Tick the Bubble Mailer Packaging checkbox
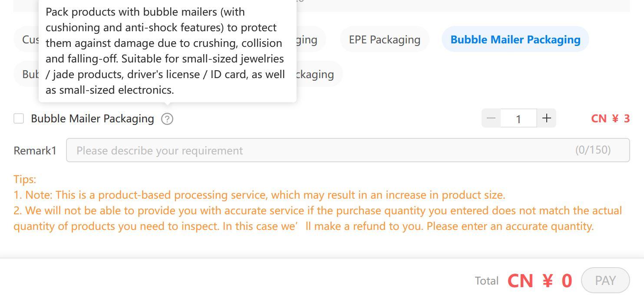This screenshot has height=298, width=644. coord(19,118)
